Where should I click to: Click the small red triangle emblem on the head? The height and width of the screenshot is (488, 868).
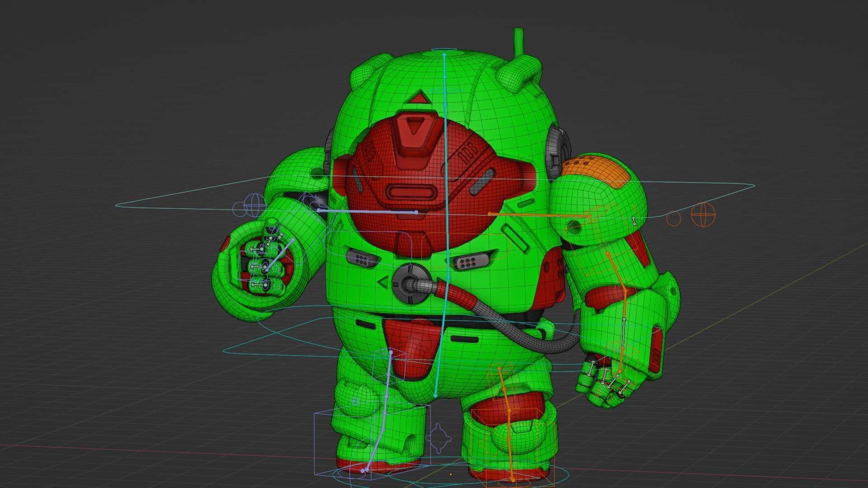click(x=420, y=98)
